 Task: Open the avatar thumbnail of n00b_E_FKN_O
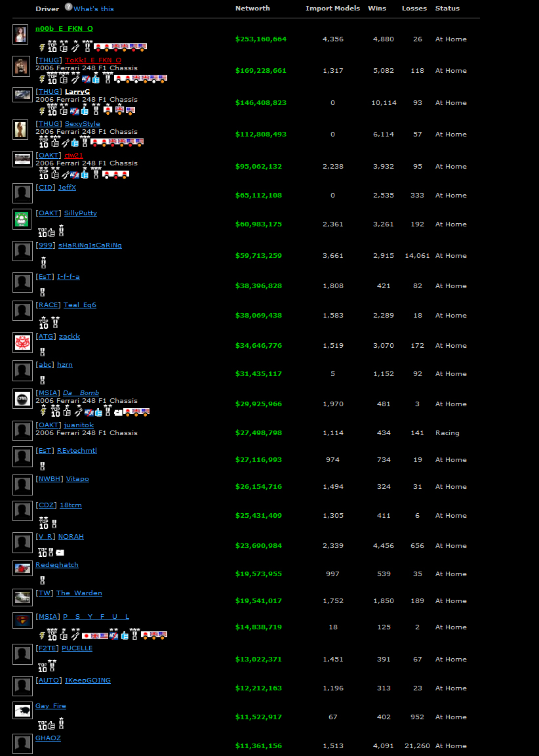point(21,35)
